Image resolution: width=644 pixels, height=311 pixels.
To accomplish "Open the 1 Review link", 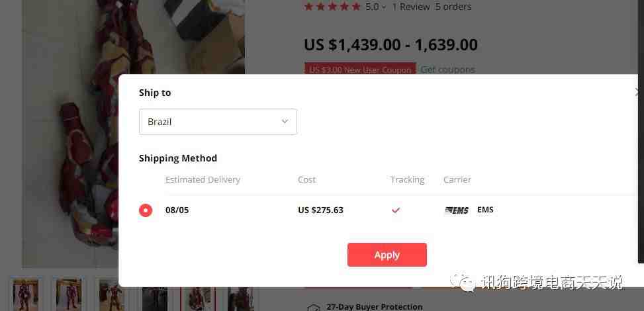I will pos(411,7).
